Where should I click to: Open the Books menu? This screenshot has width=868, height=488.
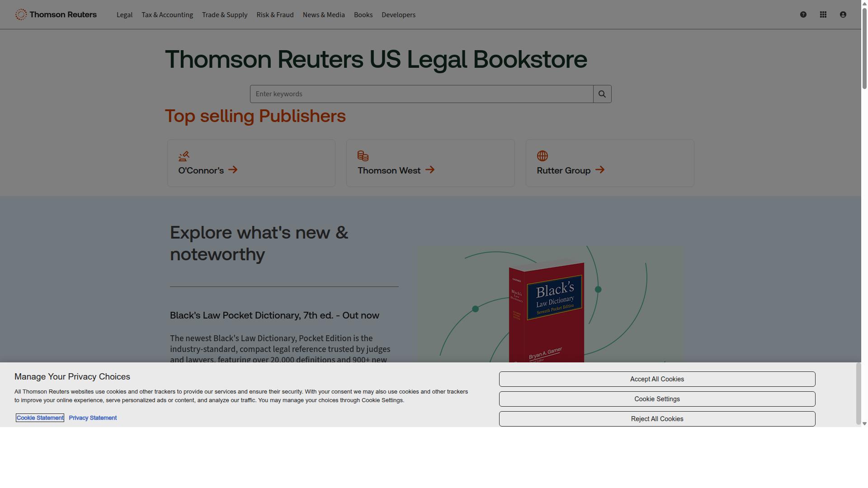click(363, 15)
